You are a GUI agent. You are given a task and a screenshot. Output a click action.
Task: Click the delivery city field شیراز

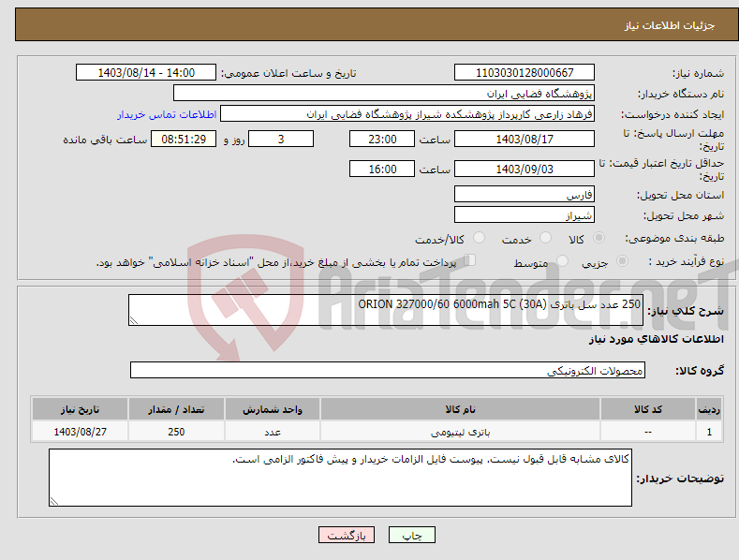(525, 215)
